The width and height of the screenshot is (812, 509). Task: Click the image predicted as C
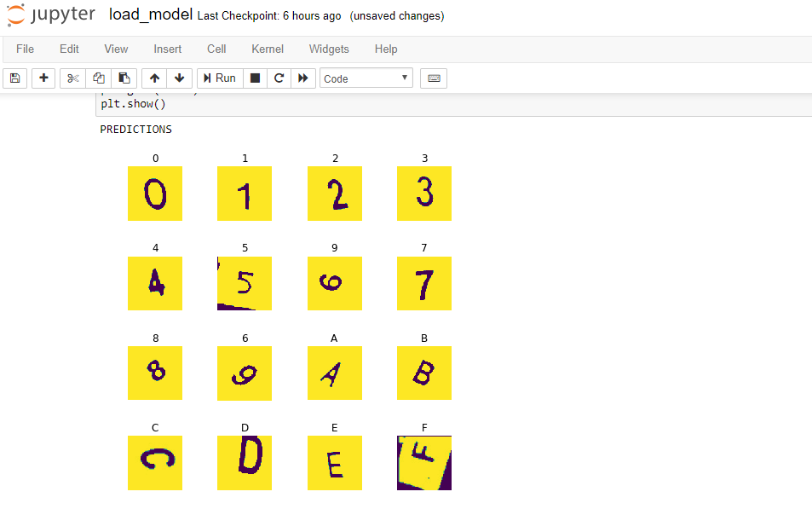tap(155, 463)
